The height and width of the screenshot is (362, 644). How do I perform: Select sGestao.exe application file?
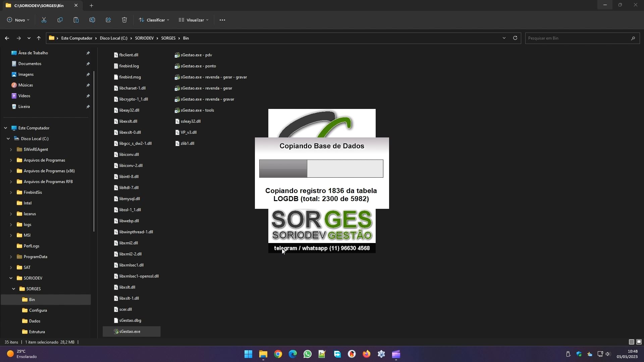click(x=131, y=331)
